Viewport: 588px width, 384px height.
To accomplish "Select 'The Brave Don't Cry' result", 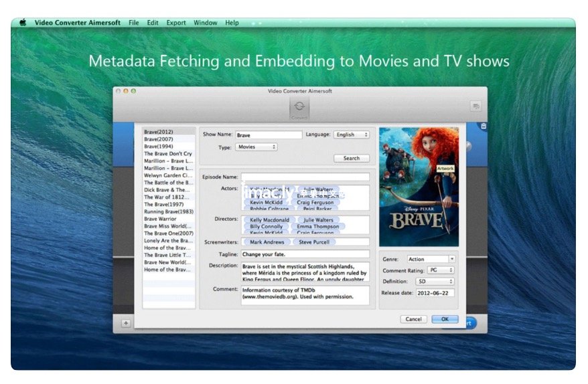I will click(x=169, y=154).
